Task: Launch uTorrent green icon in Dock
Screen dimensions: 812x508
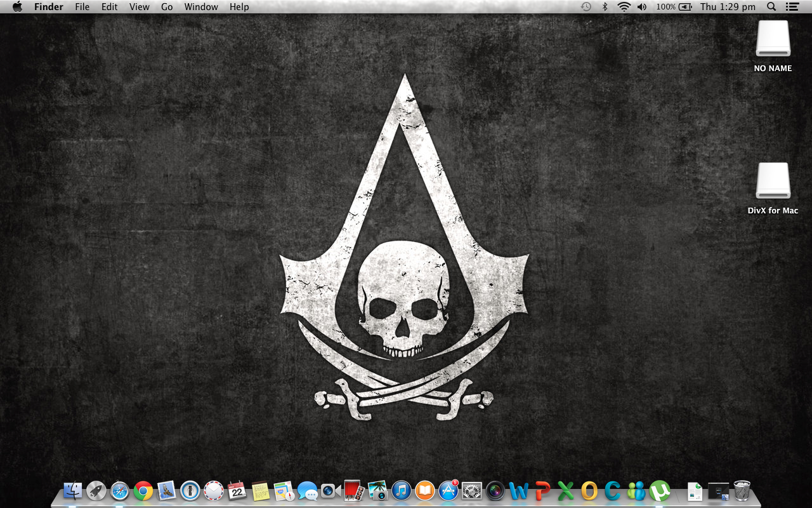Action: pos(660,490)
